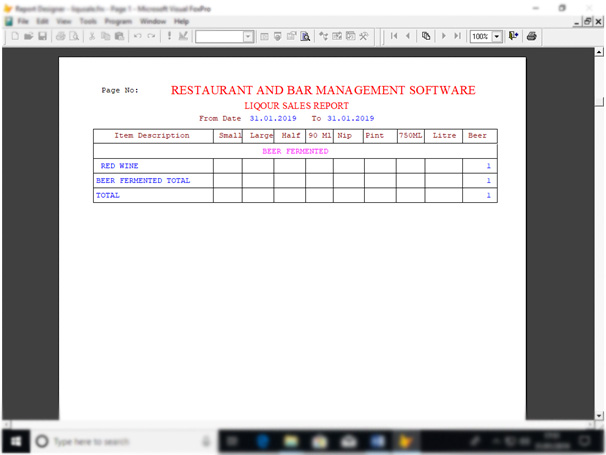Click the Command Window toolbar icon

264,36
